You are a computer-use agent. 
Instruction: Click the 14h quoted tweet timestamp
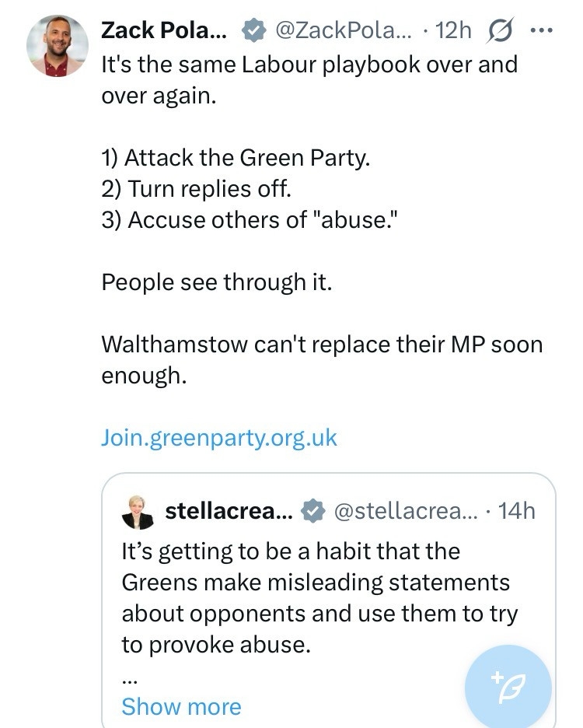pyautogui.click(x=517, y=510)
